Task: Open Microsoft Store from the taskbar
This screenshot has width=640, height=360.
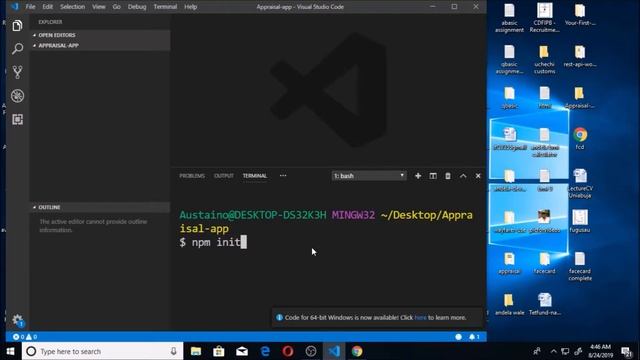Action: tap(219, 351)
